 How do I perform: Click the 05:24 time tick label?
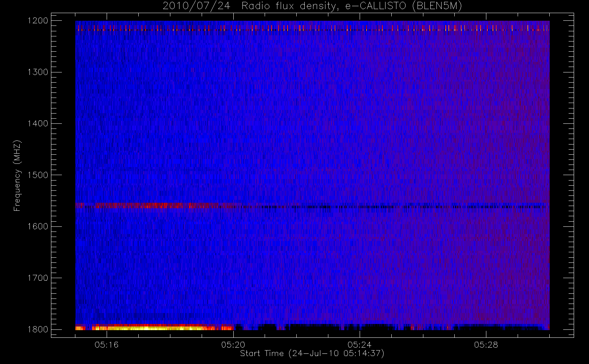click(360, 345)
